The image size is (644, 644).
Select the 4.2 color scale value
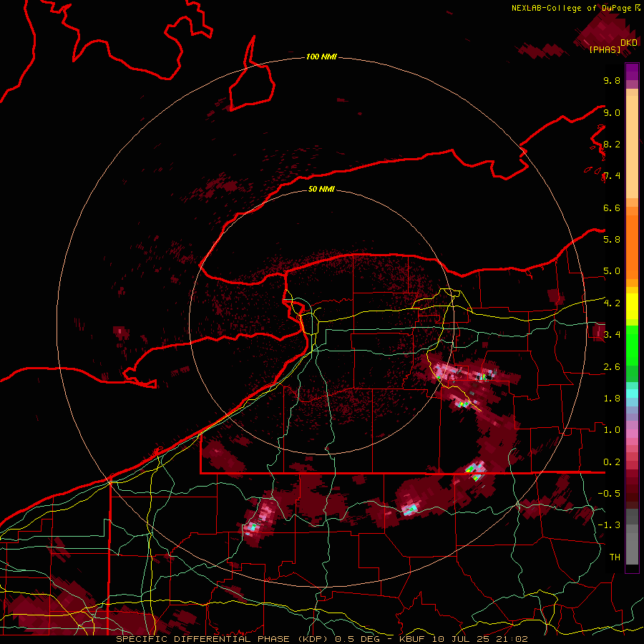[x=612, y=303]
